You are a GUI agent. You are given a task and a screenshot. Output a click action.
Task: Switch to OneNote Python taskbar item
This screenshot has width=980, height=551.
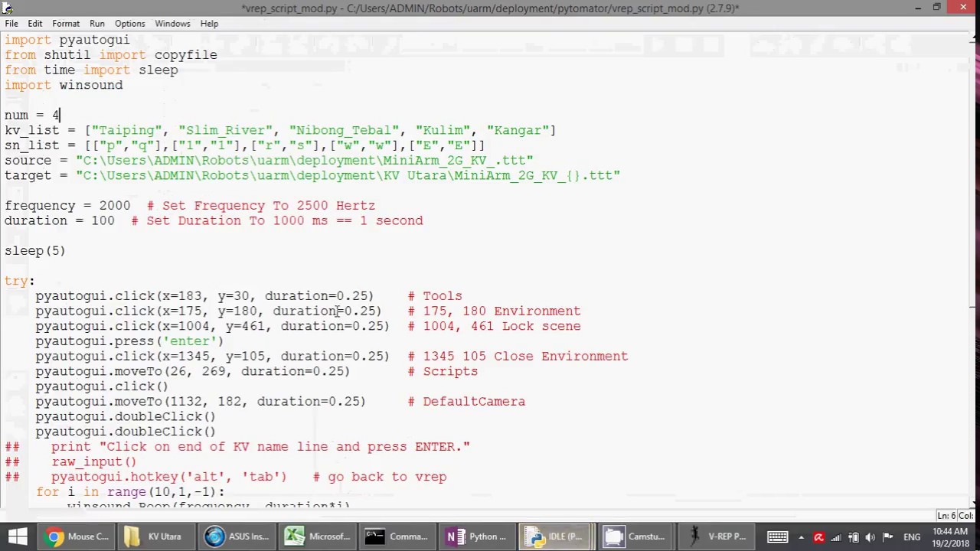tap(476, 536)
